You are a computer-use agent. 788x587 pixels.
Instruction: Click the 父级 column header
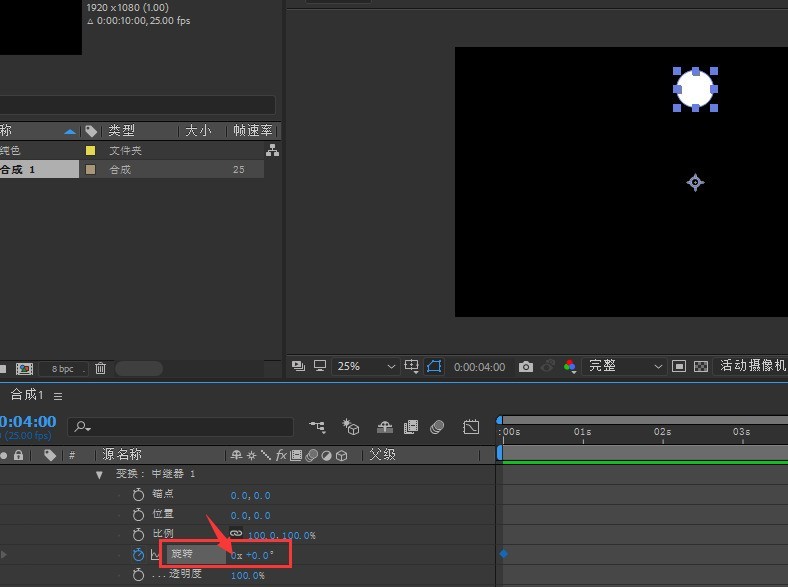click(x=382, y=455)
